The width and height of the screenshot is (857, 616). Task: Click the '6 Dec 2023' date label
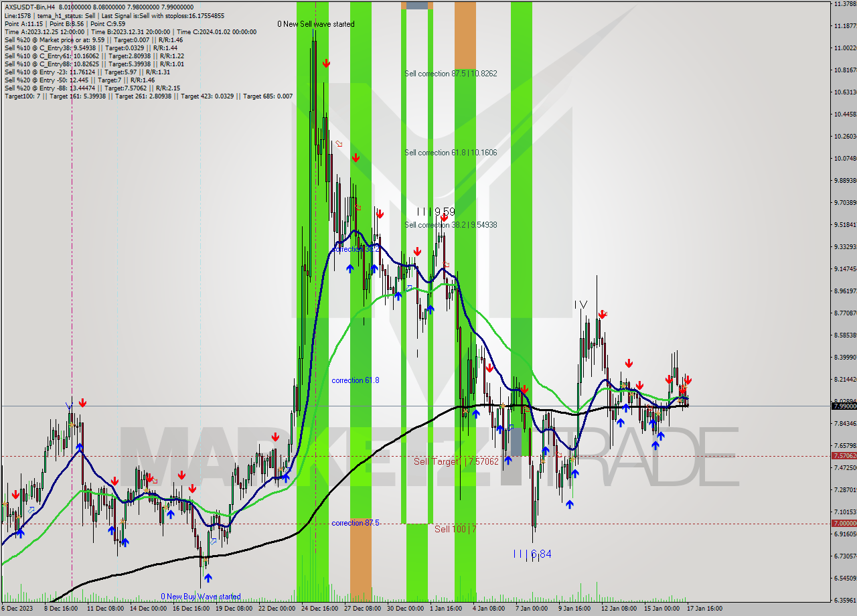coord(16,609)
